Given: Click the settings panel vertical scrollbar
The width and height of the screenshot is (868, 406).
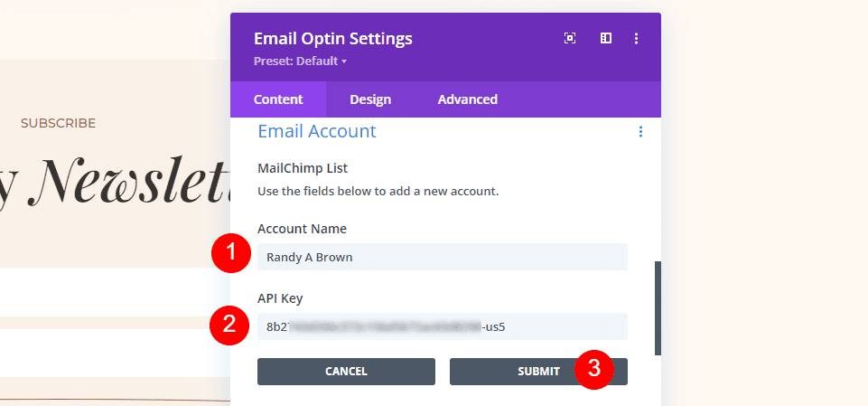Looking at the screenshot, I should pyautogui.click(x=658, y=307).
